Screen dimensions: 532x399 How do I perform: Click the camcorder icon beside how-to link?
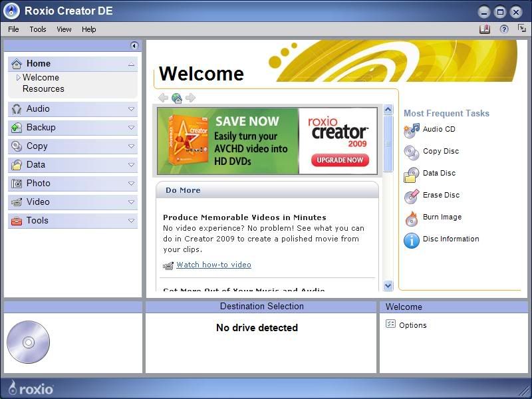[x=168, y=266]
